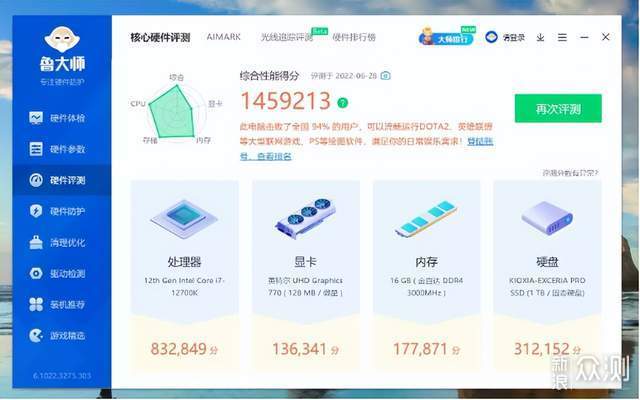Click the 再次评测 button
The image size is (640, 400).
coord(558,109)
